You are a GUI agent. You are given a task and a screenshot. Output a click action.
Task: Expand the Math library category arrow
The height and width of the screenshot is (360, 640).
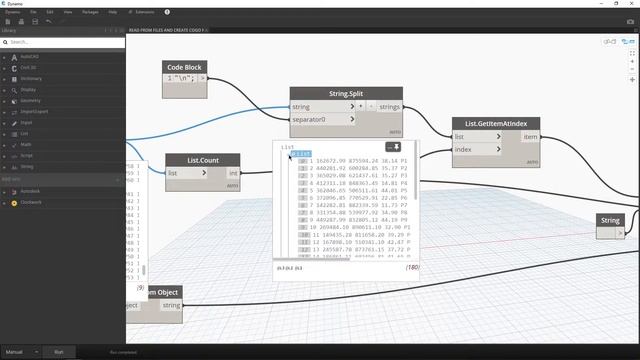[x=4, y=145]
